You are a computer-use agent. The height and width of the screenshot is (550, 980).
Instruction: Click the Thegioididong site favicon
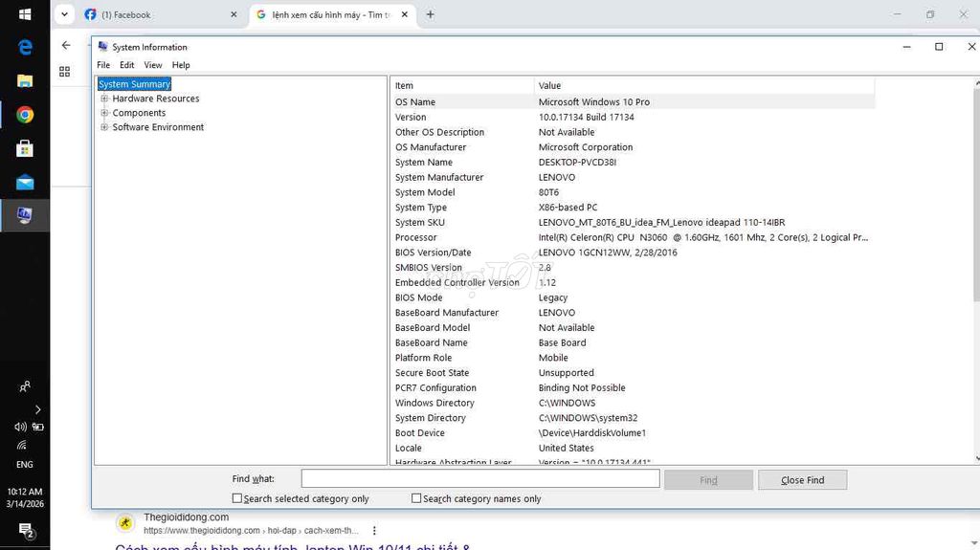pyautogui.click(x=125, y=523)
